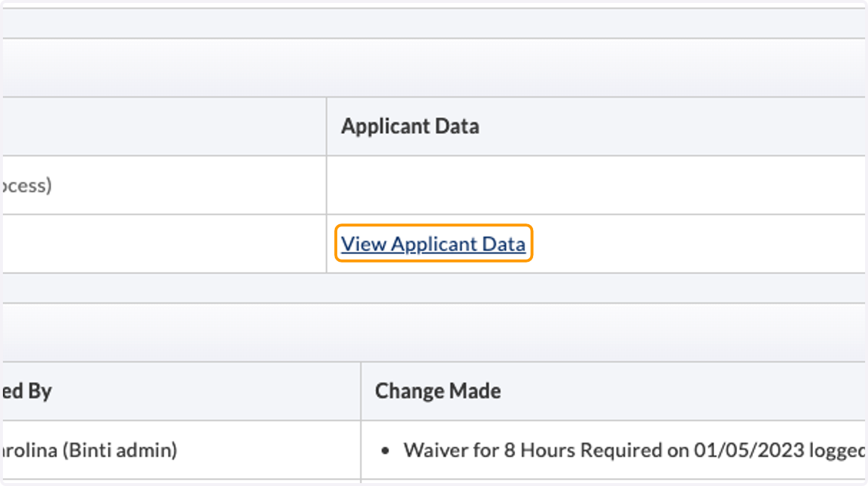The height and width of the screenshot is (486, 868).
Task: Open the View Applicant Data link
Action: click(433, 244)
